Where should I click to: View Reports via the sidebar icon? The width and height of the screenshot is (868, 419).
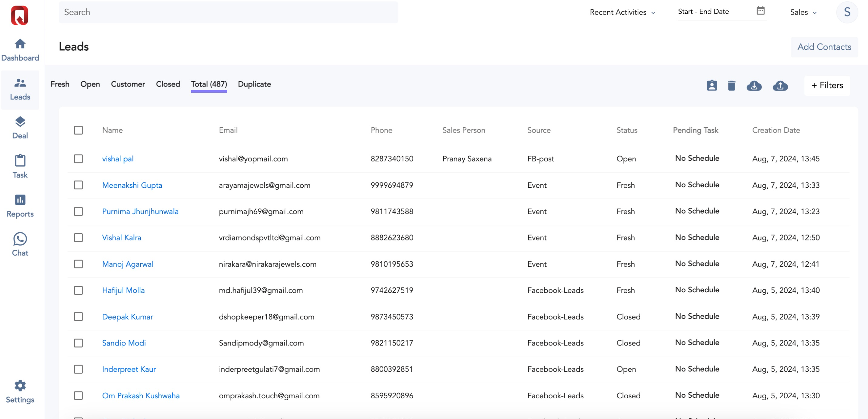point(20,205)
